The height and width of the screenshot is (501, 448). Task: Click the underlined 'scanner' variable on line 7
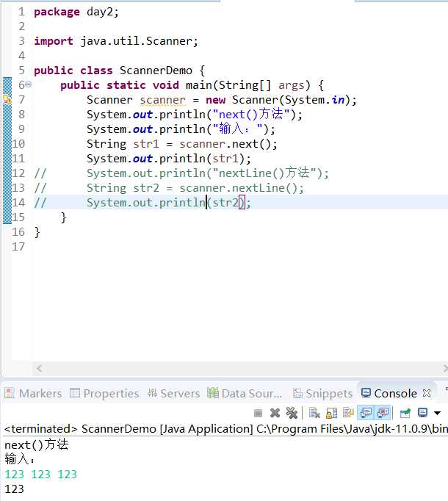pos(162,100)
